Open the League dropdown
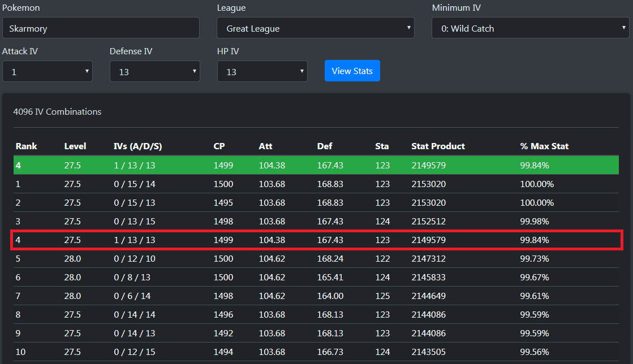This screenshot has height=364, width=633. coord(315,28)
